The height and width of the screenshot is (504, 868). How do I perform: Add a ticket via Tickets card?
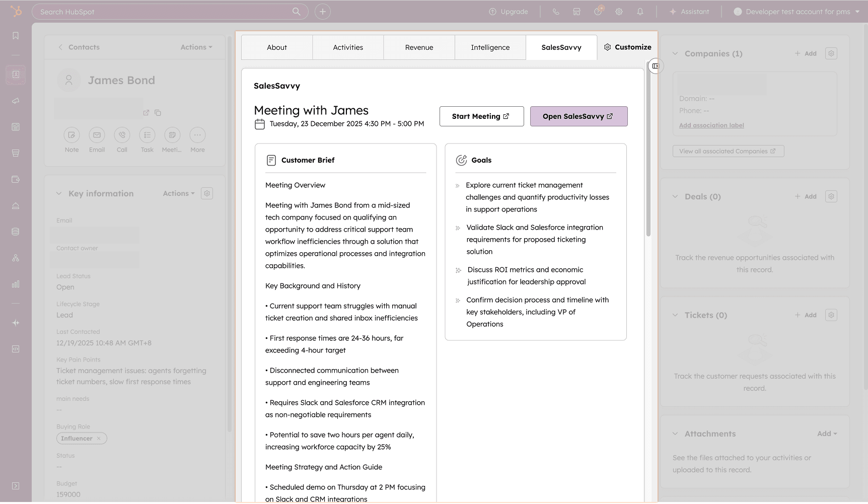[x=806, y=315]
